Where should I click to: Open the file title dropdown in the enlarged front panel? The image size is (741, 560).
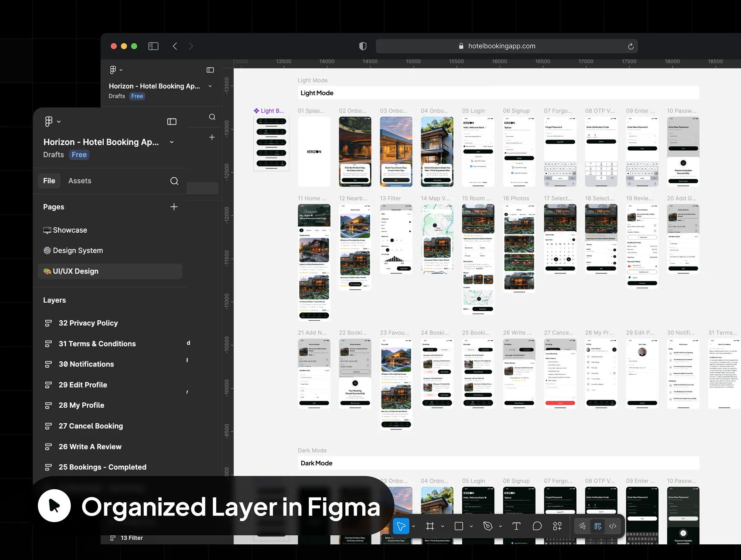coord(172,142)
